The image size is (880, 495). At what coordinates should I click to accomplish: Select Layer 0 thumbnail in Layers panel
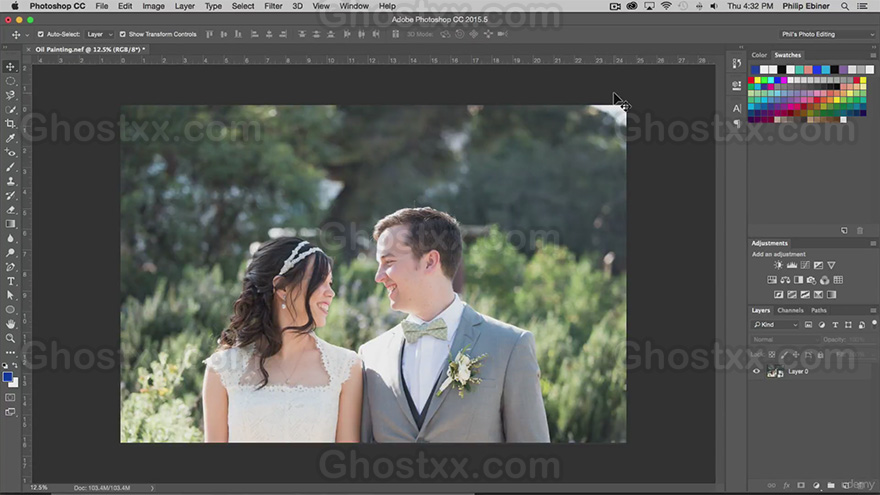tap(775, 372)
